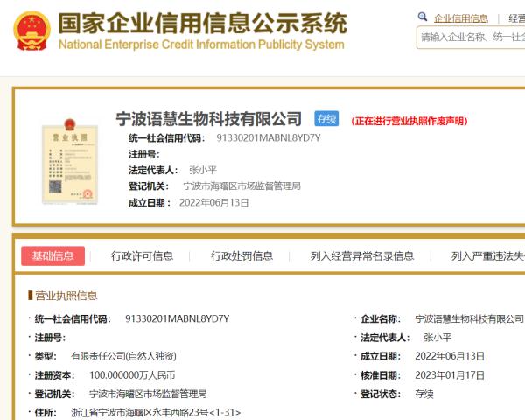Click the 营业执照信息 section heading
The height and width of the screenshot is (420, 525).
(66, 296)
